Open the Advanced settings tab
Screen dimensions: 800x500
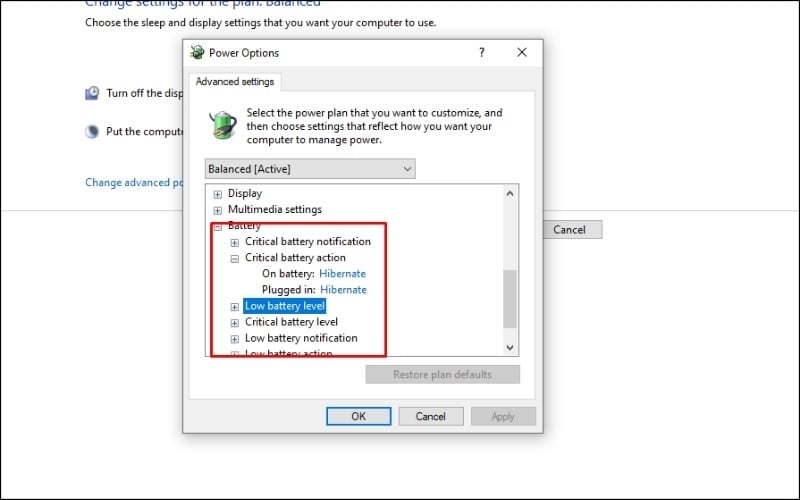pyautogui.click(x=235, y=82)
